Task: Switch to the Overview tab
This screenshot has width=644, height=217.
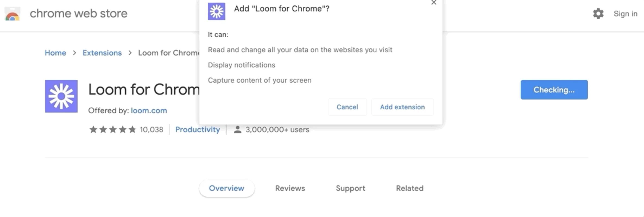Action: point(227,188)
